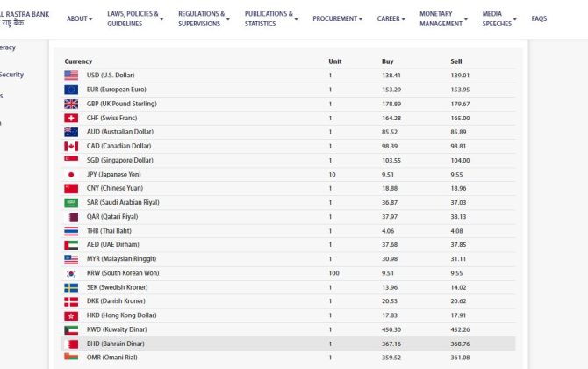Click the Canadian flag icon for CAD
The height and width of the screenshot is (369, 588).
(x=71, y=146)
